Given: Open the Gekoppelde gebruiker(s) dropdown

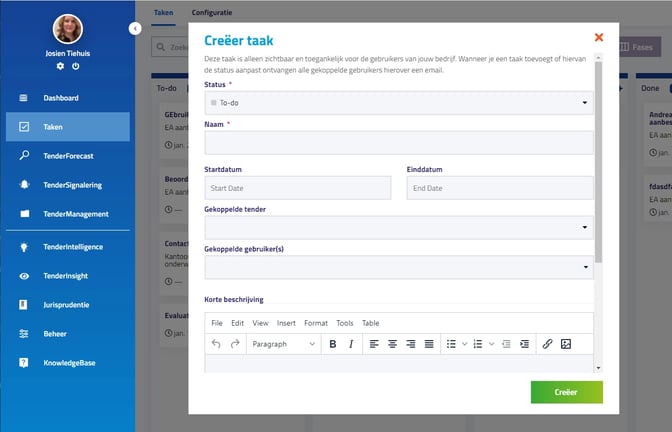Looking at the screenshot, I should point(399,267).
